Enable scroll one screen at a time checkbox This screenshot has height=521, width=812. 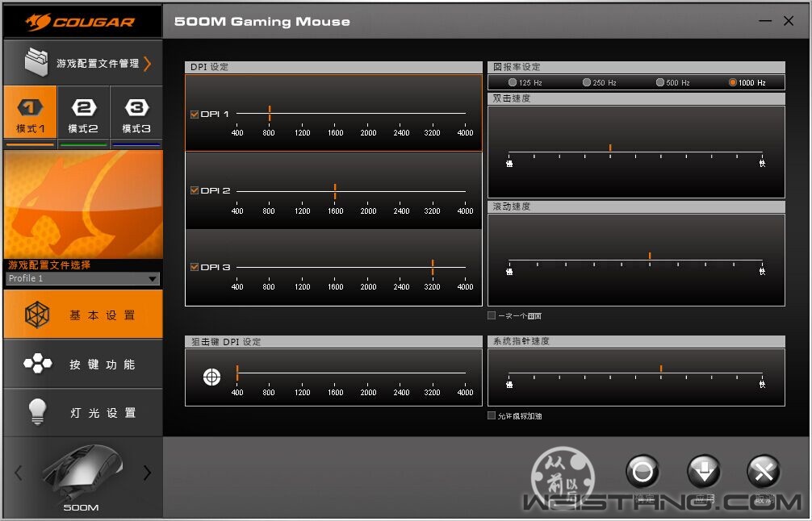[x=492, y=315]
